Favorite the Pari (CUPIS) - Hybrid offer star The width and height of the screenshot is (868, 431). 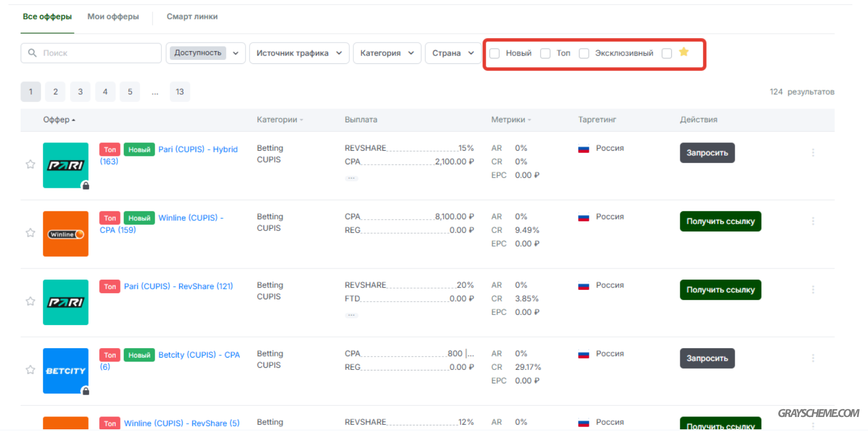click(x=30, y=164)
